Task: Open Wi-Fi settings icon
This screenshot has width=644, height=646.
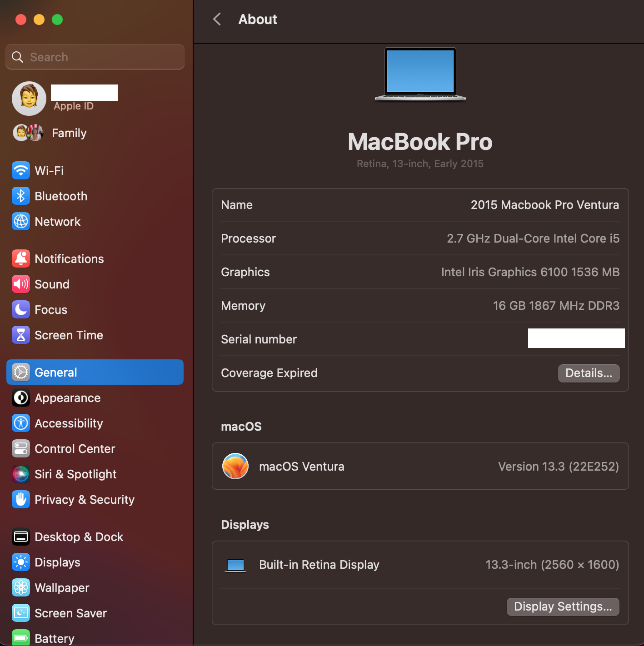Action: pyautogui.click(x=21, y=171)
